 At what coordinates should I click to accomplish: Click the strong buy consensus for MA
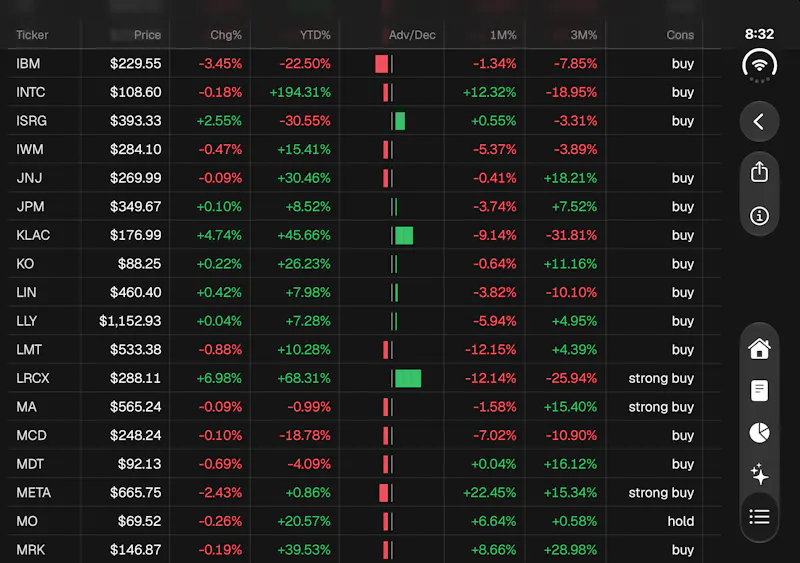pos(661,406)
